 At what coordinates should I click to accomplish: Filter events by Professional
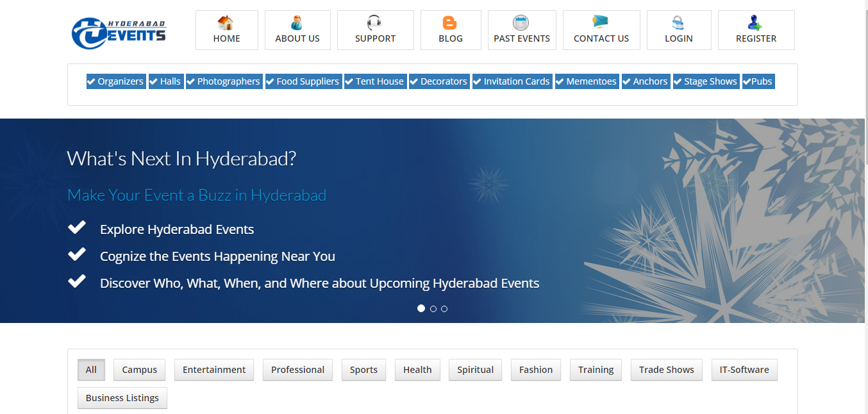(x=298, y=370)
